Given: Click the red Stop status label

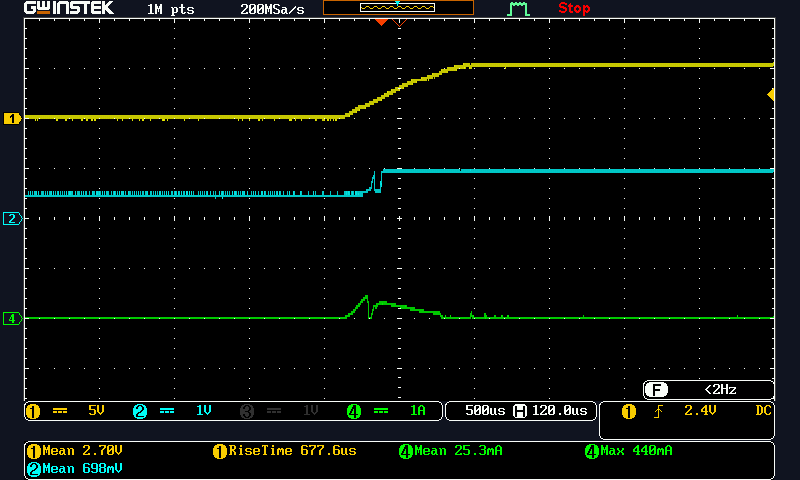Looking at the screenshot, I should click(x=574, y=9).
